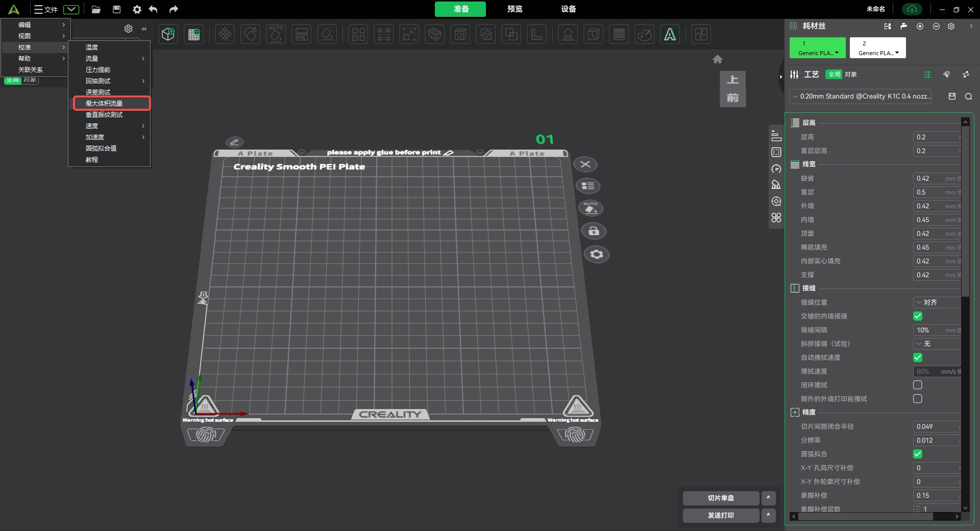Disable 圆弧拟合 checkbox

(x=917, y=454)
